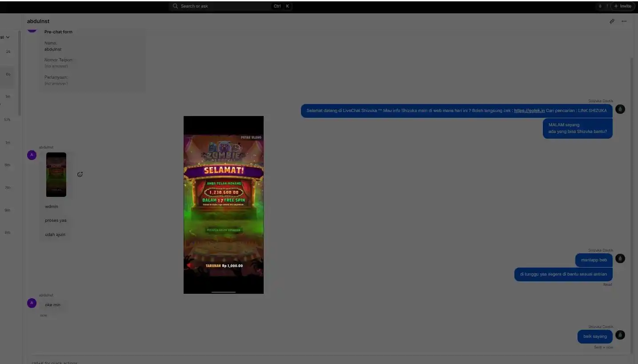Viewport: 638px width, 364px height.
Task: Click the agent status icon beside Invite
Action: 600,6
